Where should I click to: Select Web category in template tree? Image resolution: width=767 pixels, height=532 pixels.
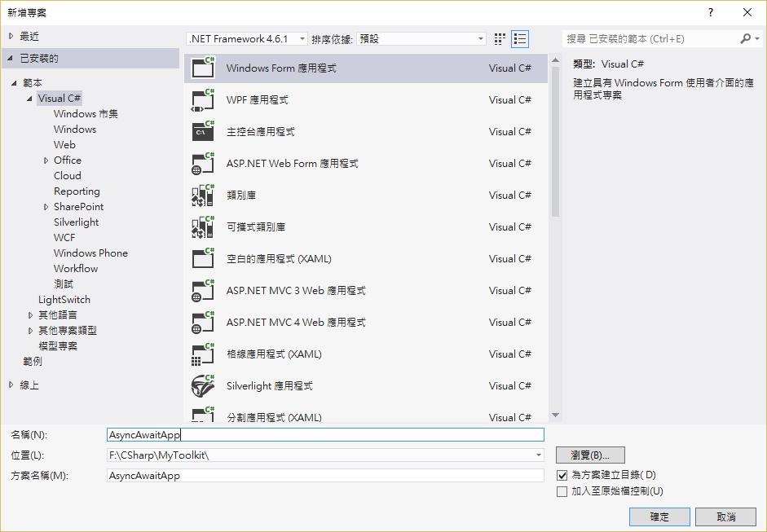[64, 145]
